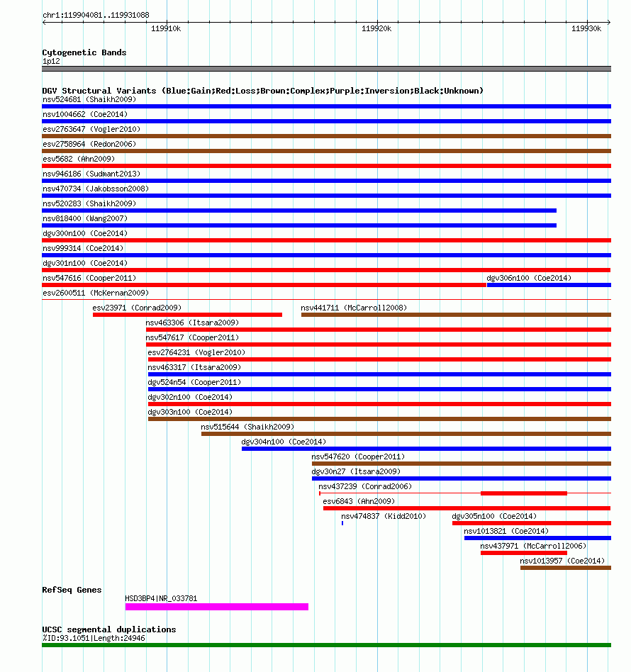Click the nsv441711 (McCarroll2008) label
This screenshot has width=631, height=672.
click(x=354, y=308)
